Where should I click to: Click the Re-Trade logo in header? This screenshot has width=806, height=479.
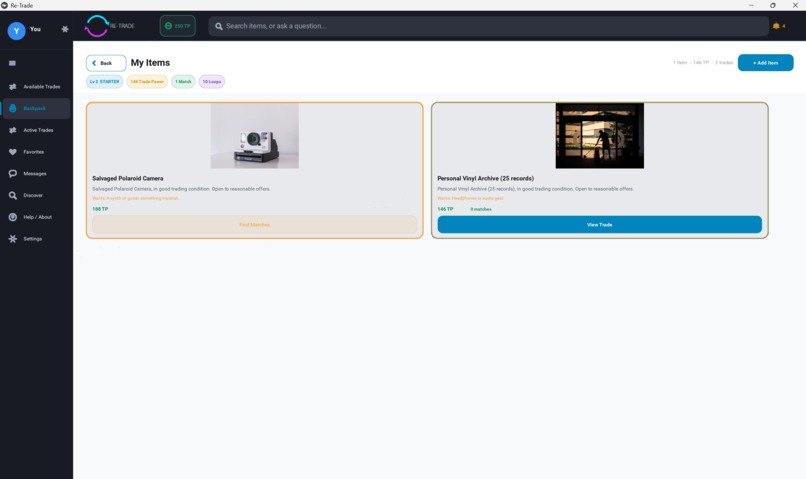109,26
